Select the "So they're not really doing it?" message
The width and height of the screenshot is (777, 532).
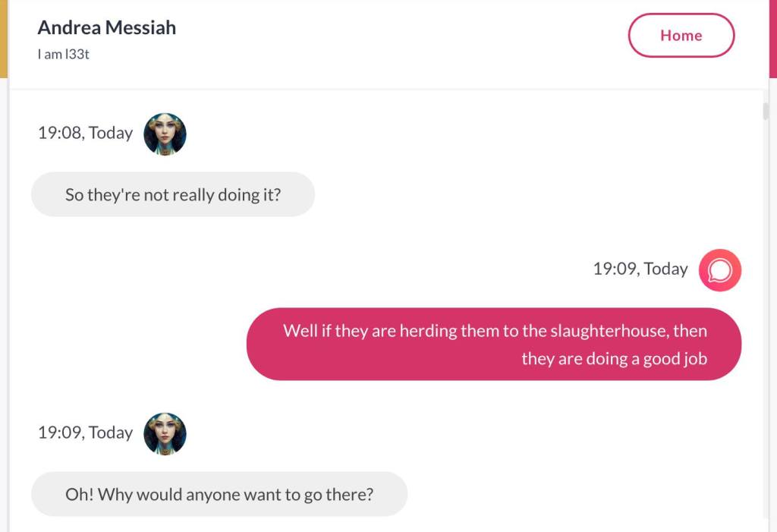[173, 195]
